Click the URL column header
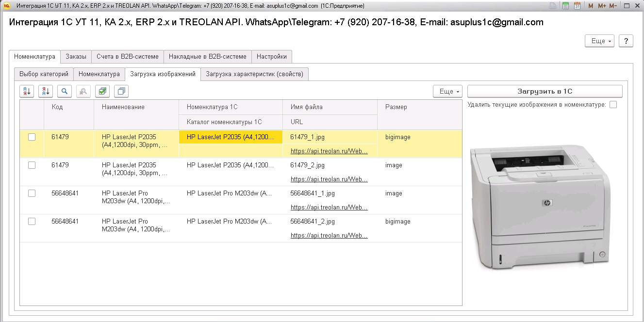The image size is (644, 322). pos(330,122)
